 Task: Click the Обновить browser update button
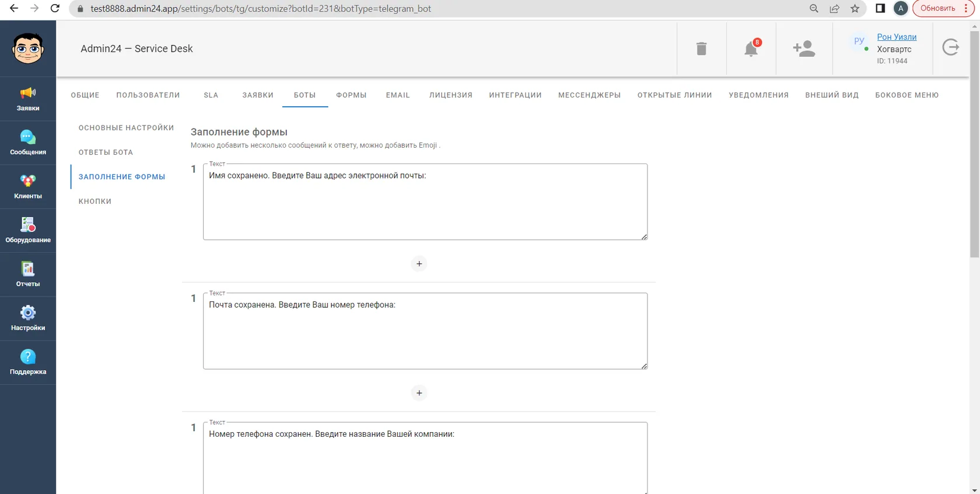pos(943,9)
